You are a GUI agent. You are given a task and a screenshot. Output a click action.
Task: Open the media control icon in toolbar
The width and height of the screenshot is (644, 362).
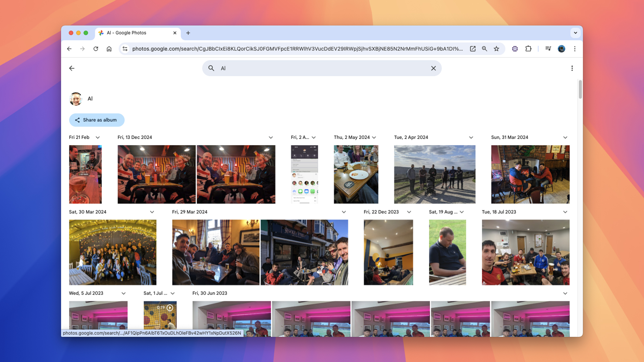[x=548, y=49]
